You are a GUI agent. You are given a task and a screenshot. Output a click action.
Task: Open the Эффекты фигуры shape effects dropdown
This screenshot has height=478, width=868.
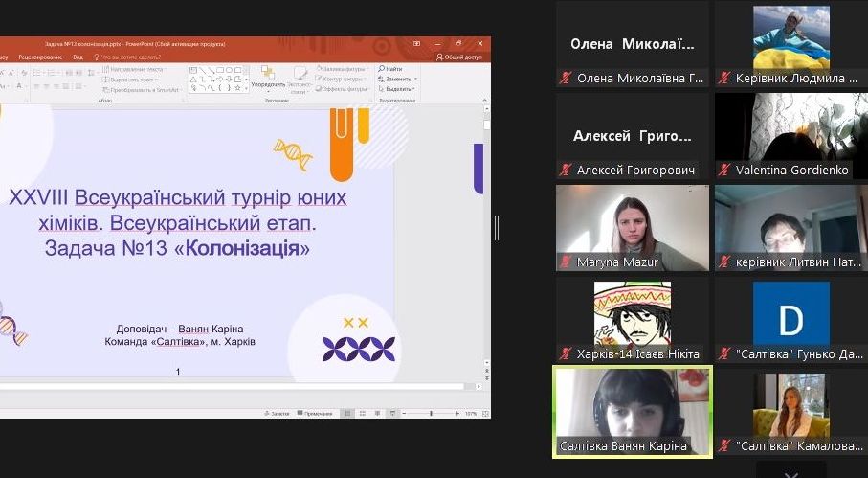coord(342,89)
